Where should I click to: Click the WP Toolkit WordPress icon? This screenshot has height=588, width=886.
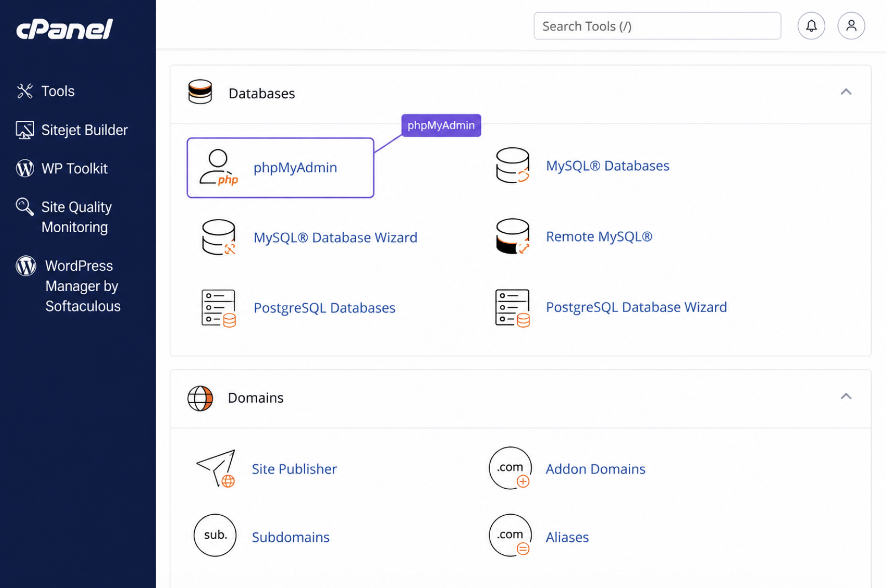[x=25, y=168]
